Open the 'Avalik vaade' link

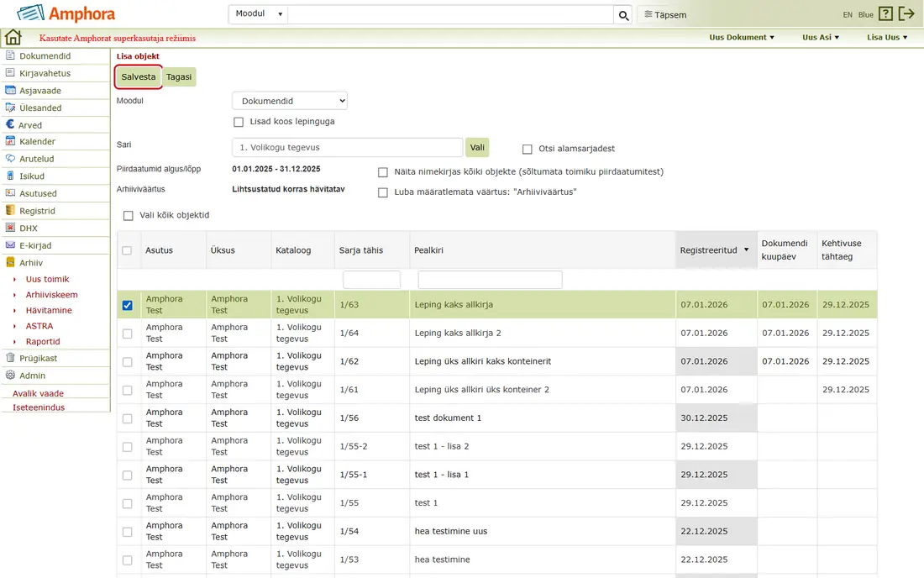coord(39,393)
